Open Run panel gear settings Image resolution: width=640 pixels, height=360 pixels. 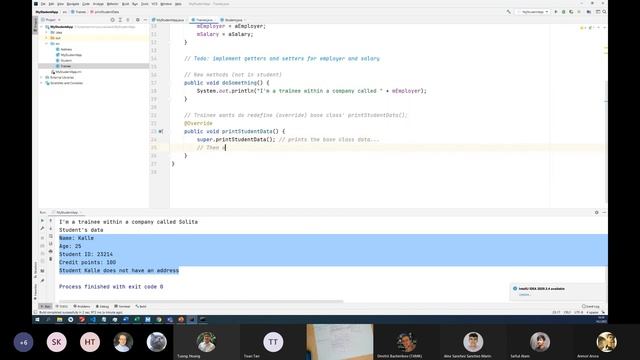pyautogui.click(x=597, y=212)
